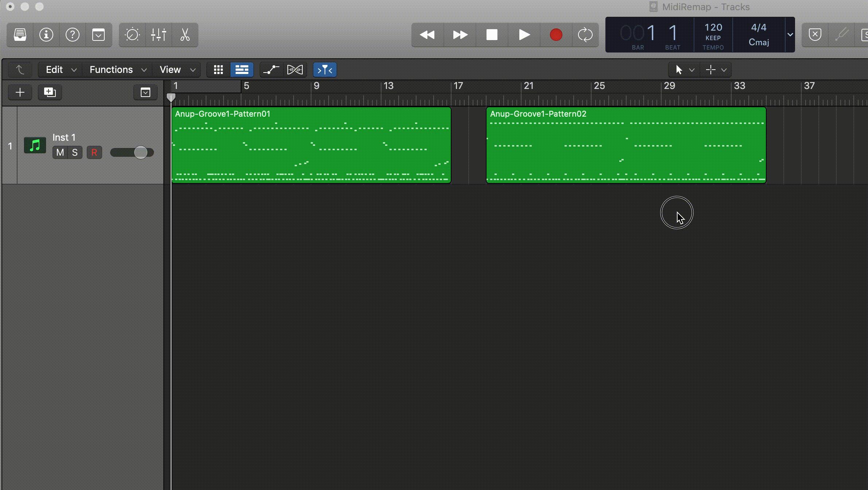Click ruler at bar 9

316,86
